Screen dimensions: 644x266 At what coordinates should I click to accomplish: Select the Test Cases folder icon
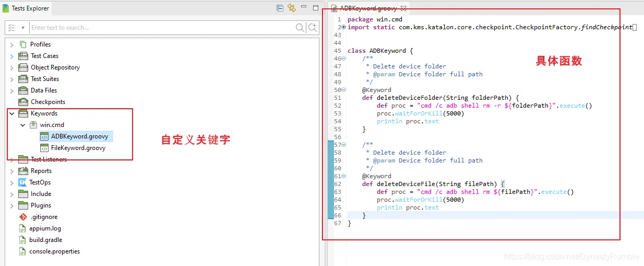tap(23, 56)
